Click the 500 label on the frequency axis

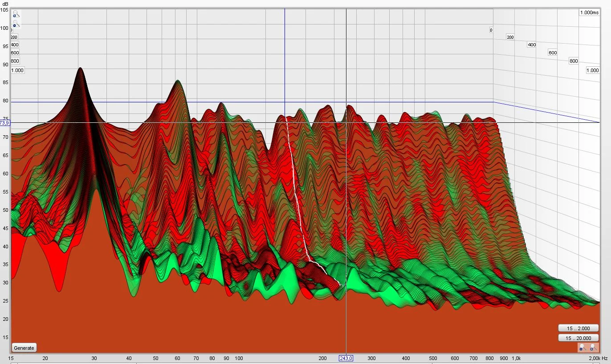pos(433,358)
